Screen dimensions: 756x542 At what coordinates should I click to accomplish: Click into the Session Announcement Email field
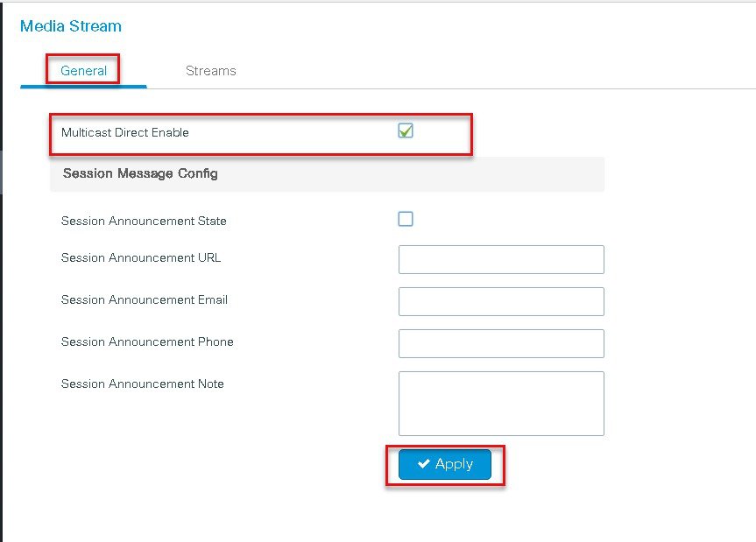tap(501, 301)
